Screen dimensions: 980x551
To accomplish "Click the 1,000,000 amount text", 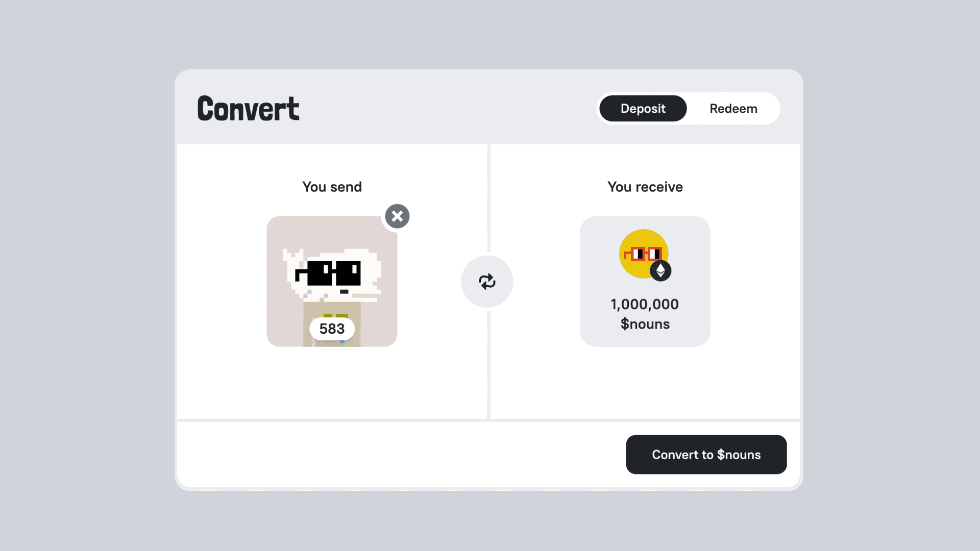I will (645, 305).
